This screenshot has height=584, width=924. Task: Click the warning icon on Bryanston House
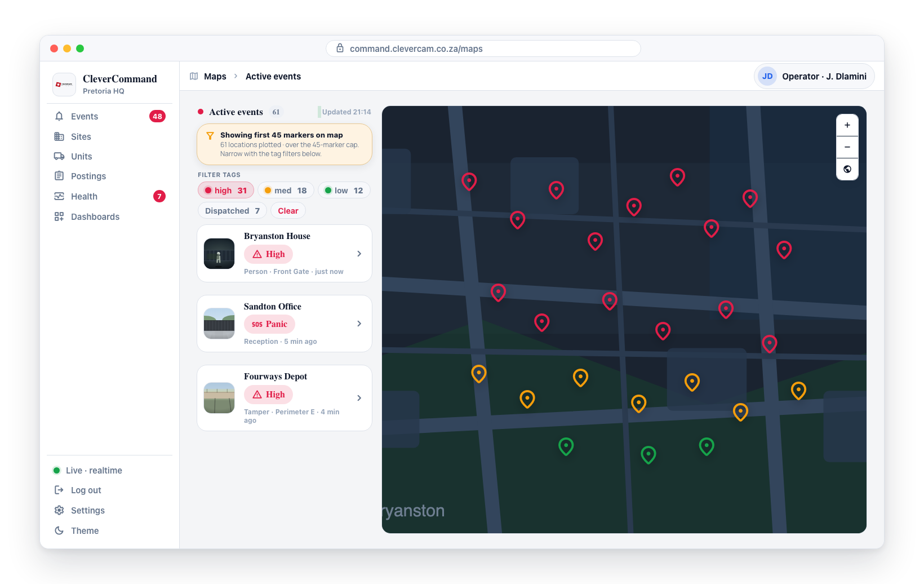[x=257, y=254]
